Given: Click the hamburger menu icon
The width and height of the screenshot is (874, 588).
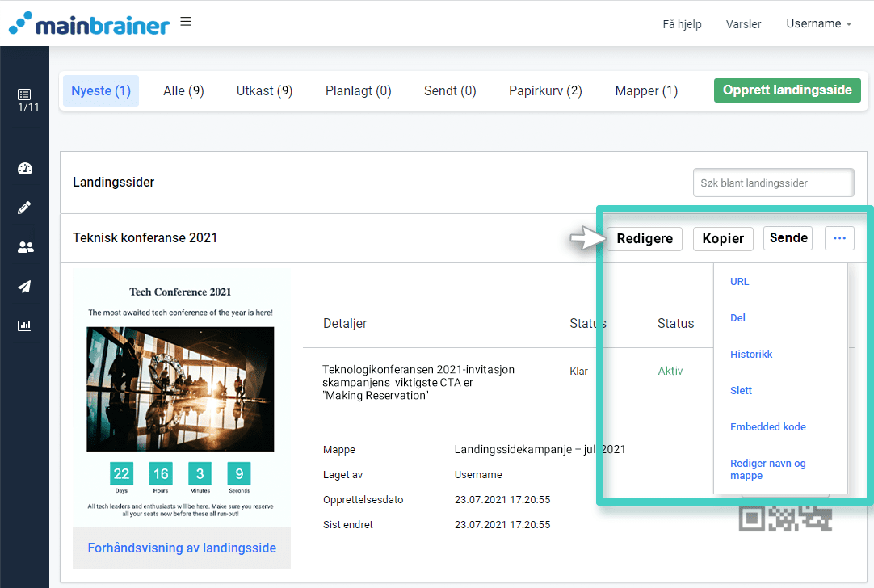Looking at the screenshot, I should (x=186, y=22).
